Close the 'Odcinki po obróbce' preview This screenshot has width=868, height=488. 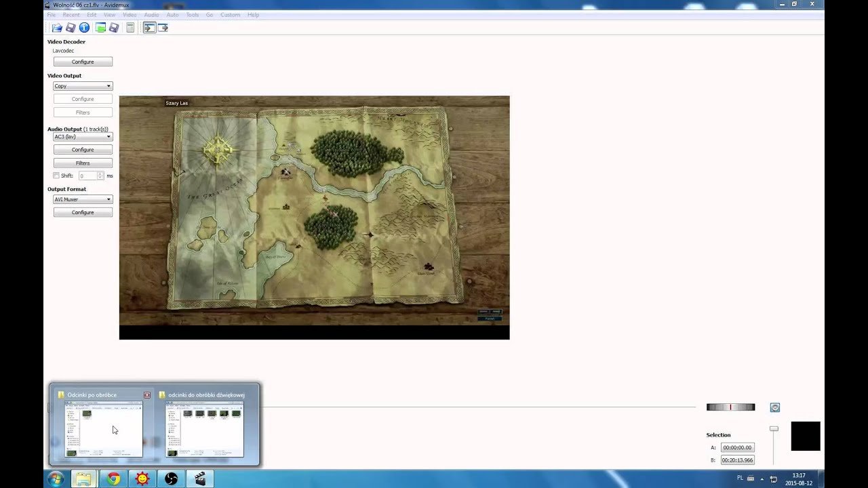tap(147, 395)
